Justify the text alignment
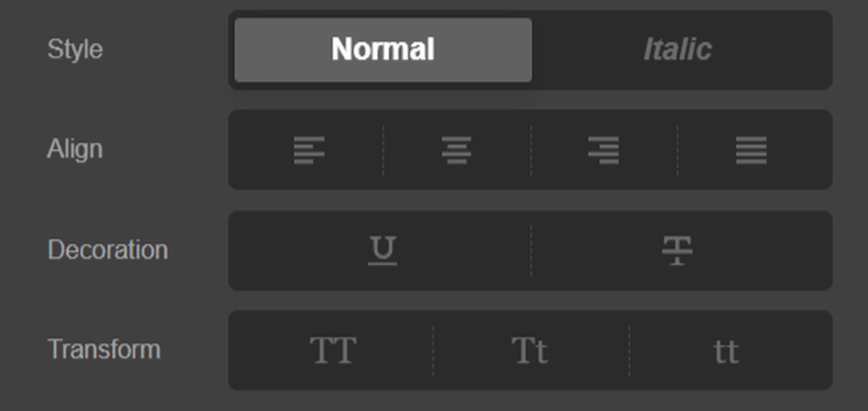The image size is (868, 411). click(x=751, y=150)
